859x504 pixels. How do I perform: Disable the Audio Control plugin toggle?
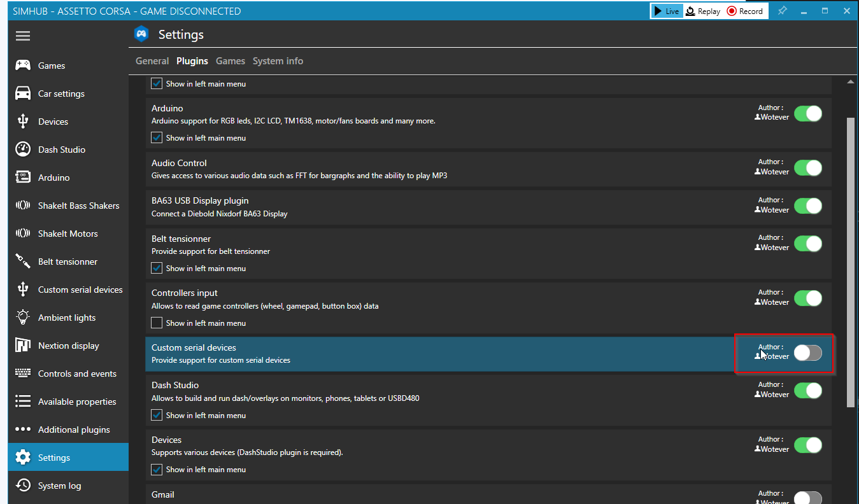tap(807, 168)
